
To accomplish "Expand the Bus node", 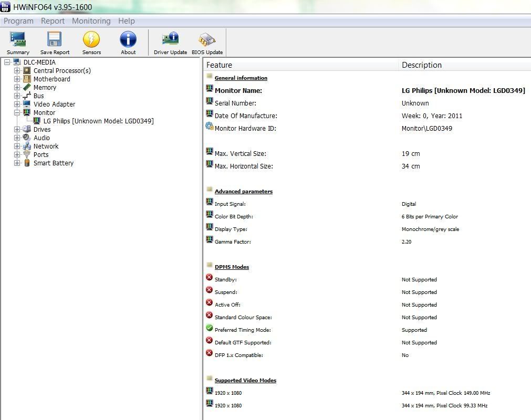I will pos(17,96).
